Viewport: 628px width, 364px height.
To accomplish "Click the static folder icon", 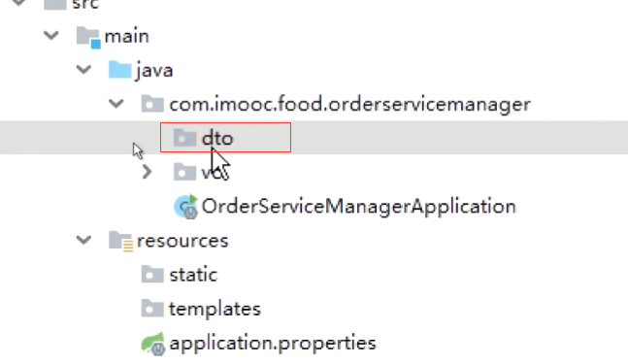I will pos(152,275).
